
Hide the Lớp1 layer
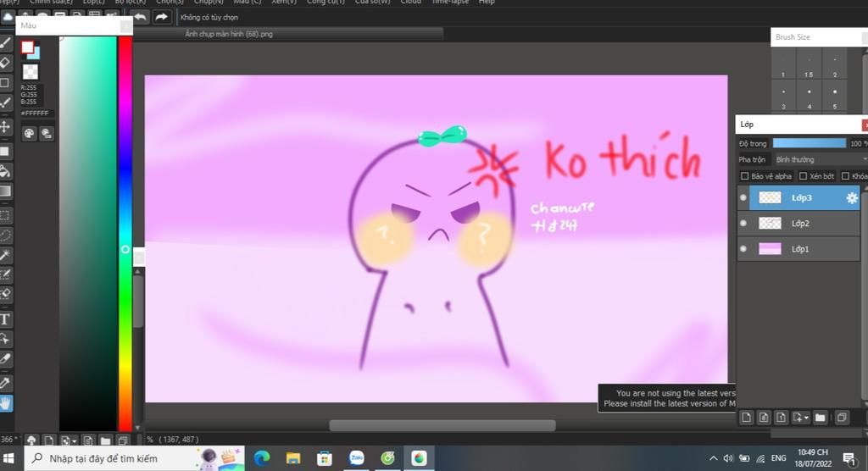[x=743, y=249]
